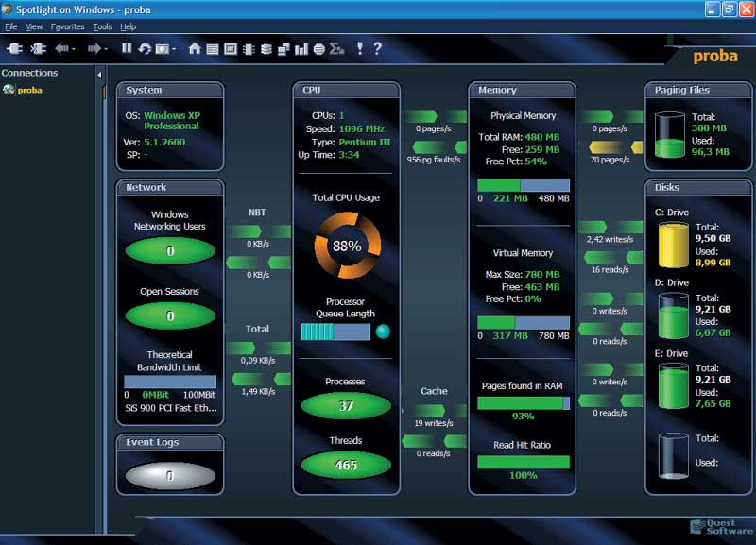Click the Network panel header

[170, 187]
